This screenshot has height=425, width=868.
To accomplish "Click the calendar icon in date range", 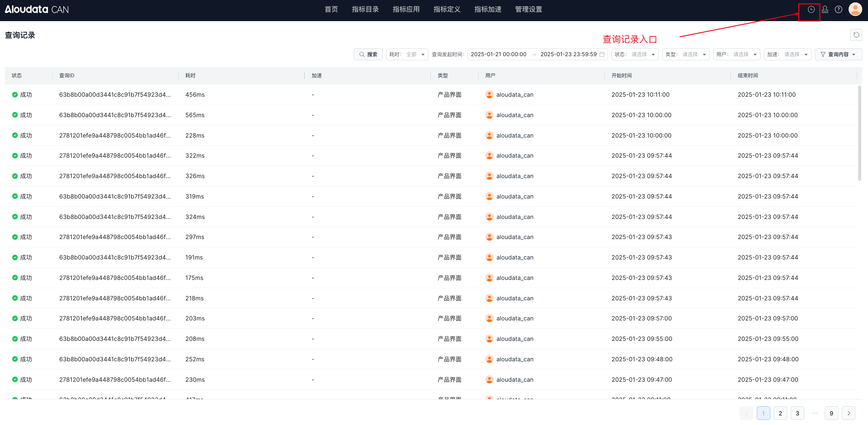I will [x=602, y=54].
